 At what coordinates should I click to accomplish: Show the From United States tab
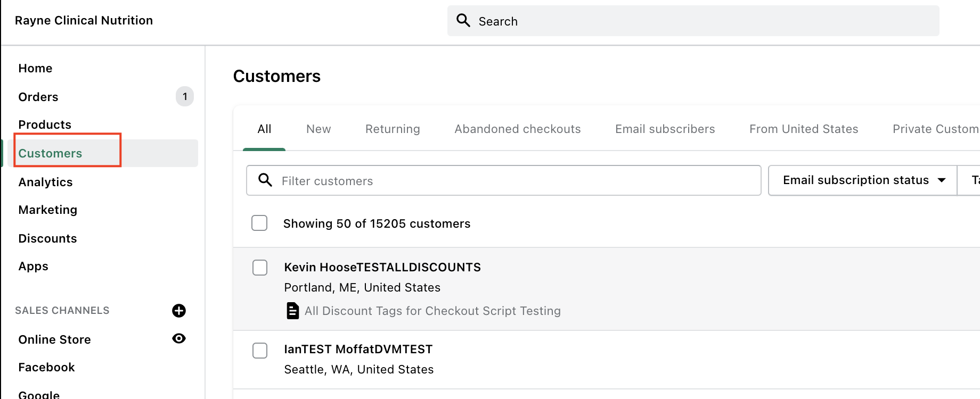coord(804,129)
